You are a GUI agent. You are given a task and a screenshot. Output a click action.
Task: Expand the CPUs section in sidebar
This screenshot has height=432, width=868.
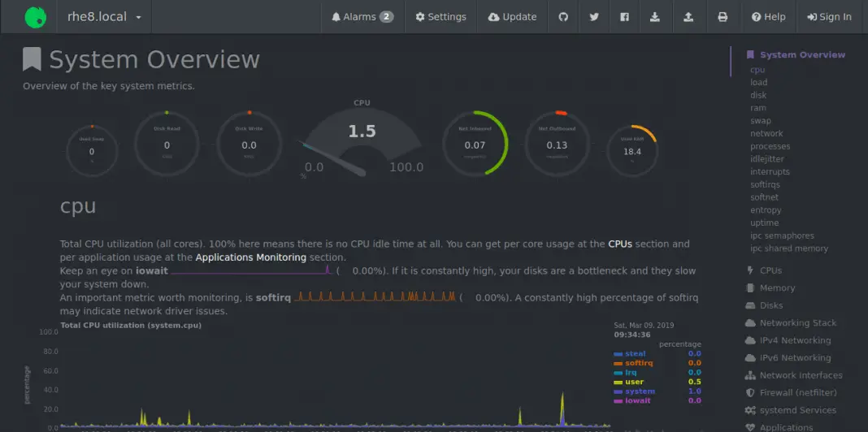point(770,270)
